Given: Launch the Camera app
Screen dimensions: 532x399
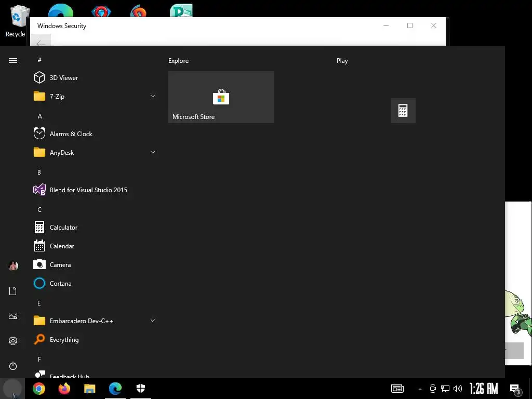Looking at the screenshot, I should point(95,264).
